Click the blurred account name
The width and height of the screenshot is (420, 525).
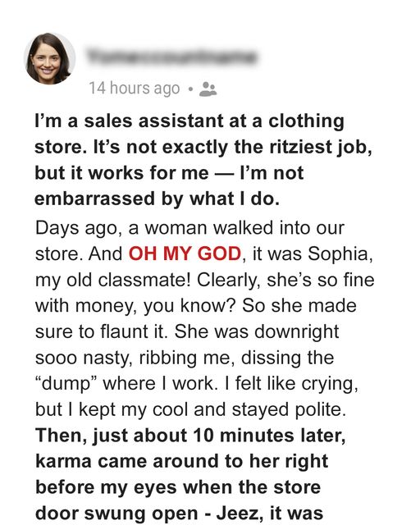171,57
